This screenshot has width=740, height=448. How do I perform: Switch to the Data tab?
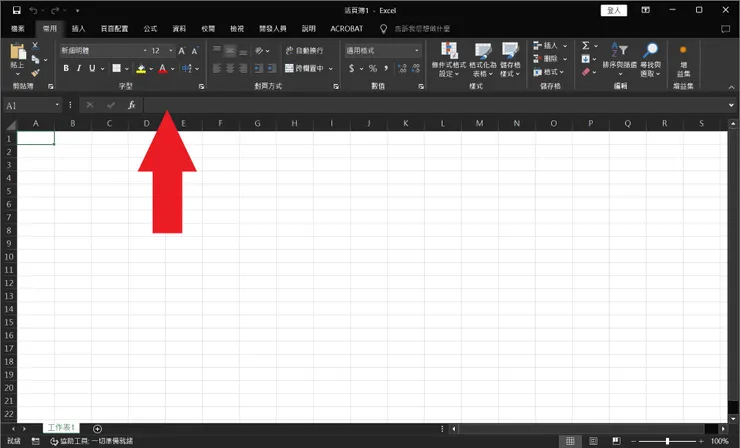pyautogui.click(x=179, y=29)
